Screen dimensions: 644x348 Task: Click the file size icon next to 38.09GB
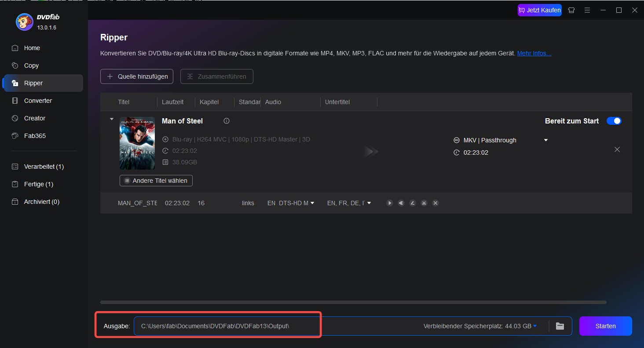pos(165,162)
